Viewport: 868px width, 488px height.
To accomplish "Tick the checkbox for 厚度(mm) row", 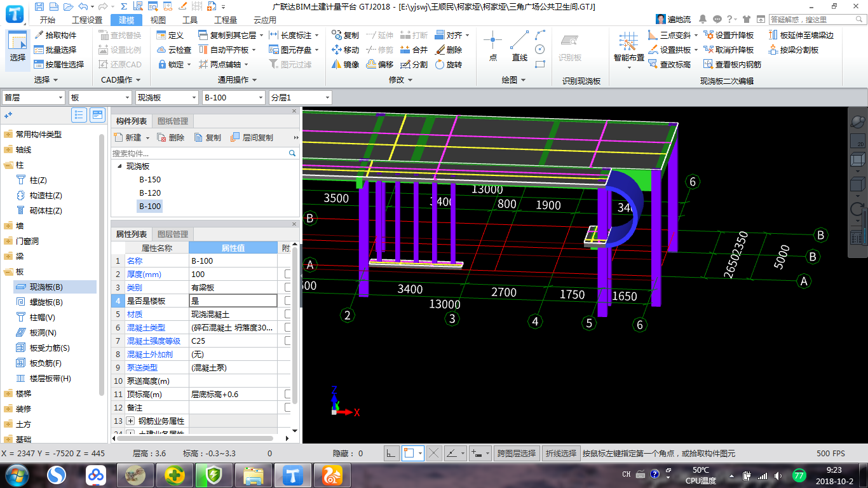I will [x=288, y=274].
